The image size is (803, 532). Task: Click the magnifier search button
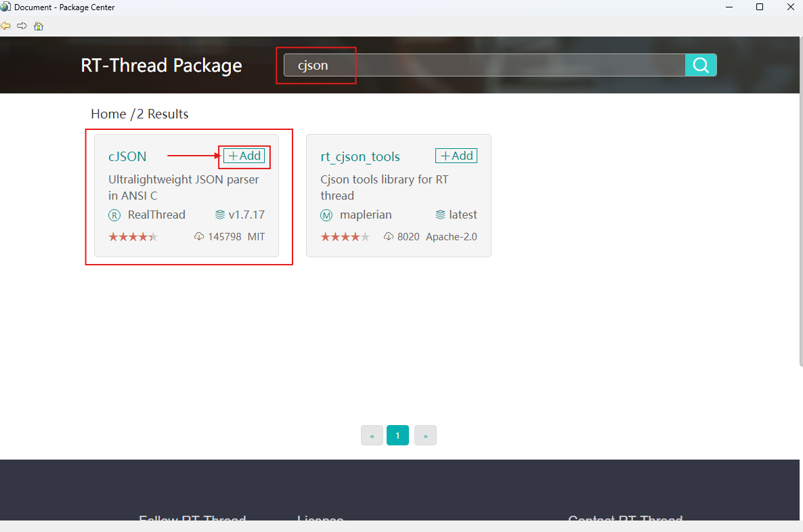pyautogui.click(x=701, y=65)
